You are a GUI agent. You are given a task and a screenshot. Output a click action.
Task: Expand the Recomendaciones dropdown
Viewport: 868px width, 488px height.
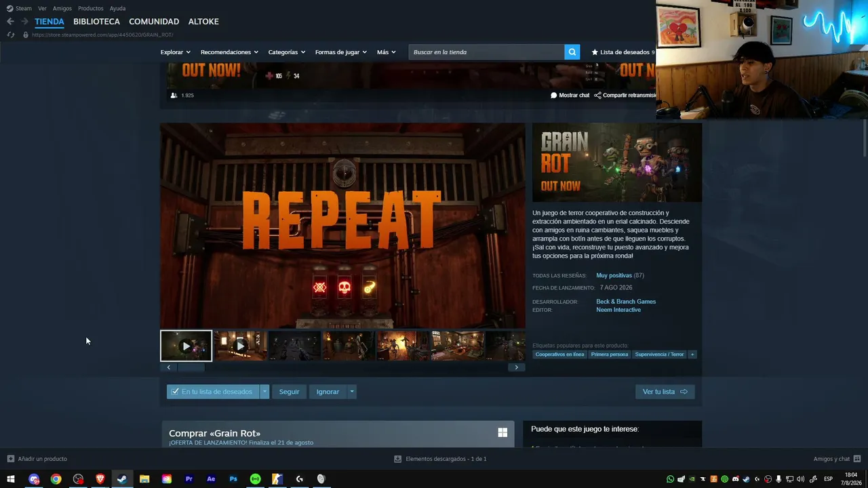tap(230, 52)
